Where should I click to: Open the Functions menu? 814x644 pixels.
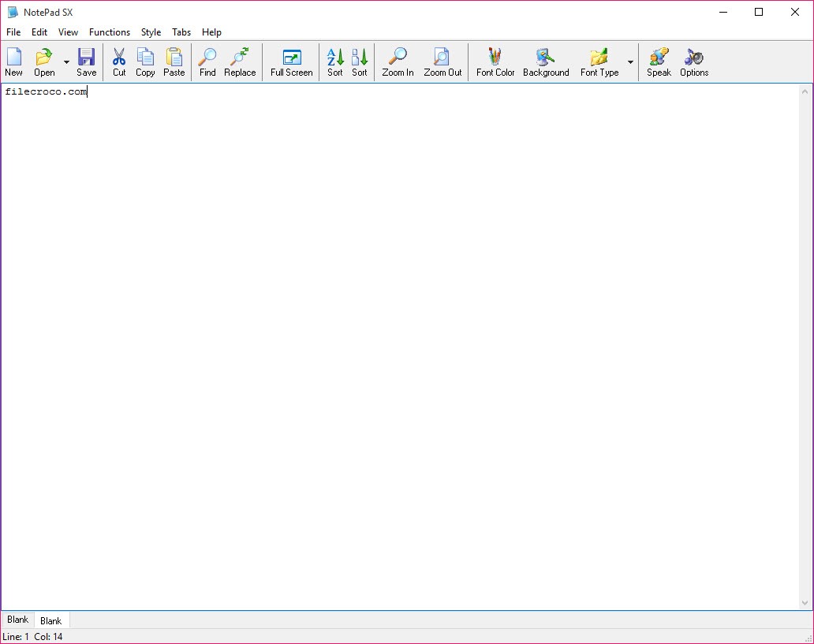point(110,32)
